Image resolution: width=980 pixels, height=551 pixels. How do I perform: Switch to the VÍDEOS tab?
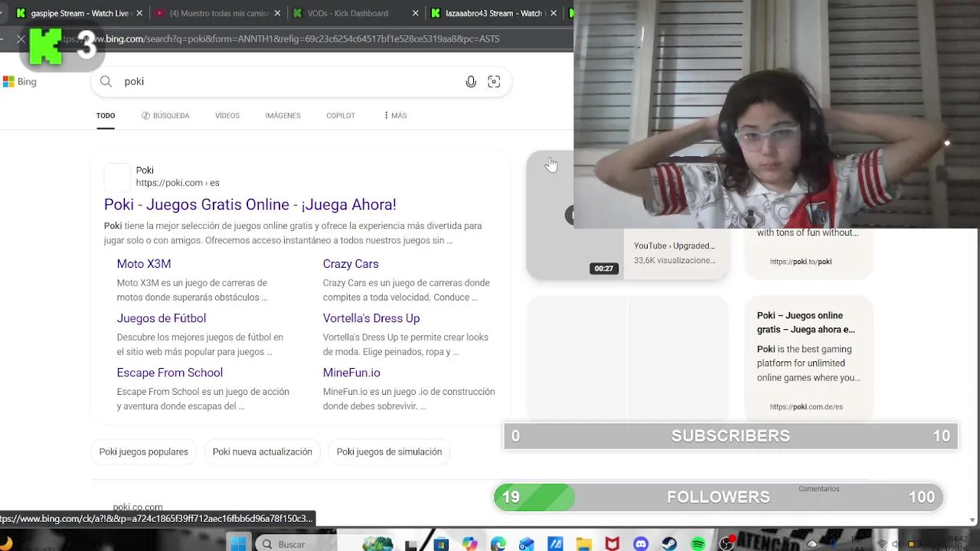point(227,116)
